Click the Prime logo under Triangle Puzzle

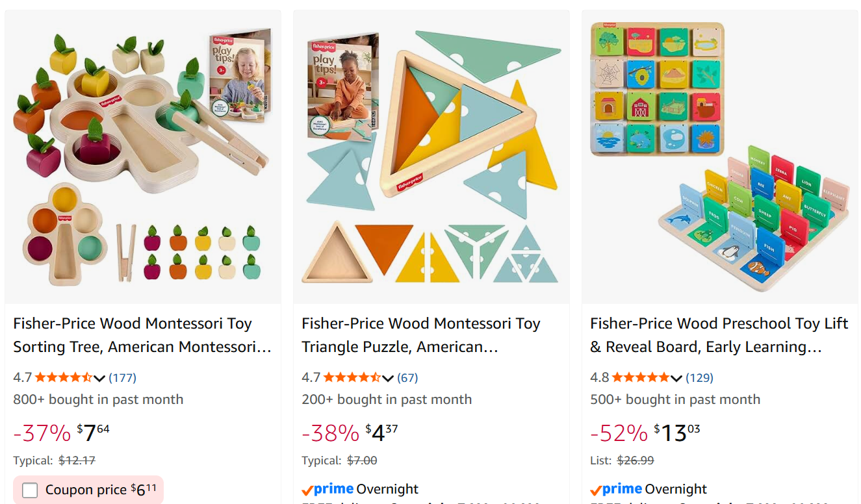[328, 489]
